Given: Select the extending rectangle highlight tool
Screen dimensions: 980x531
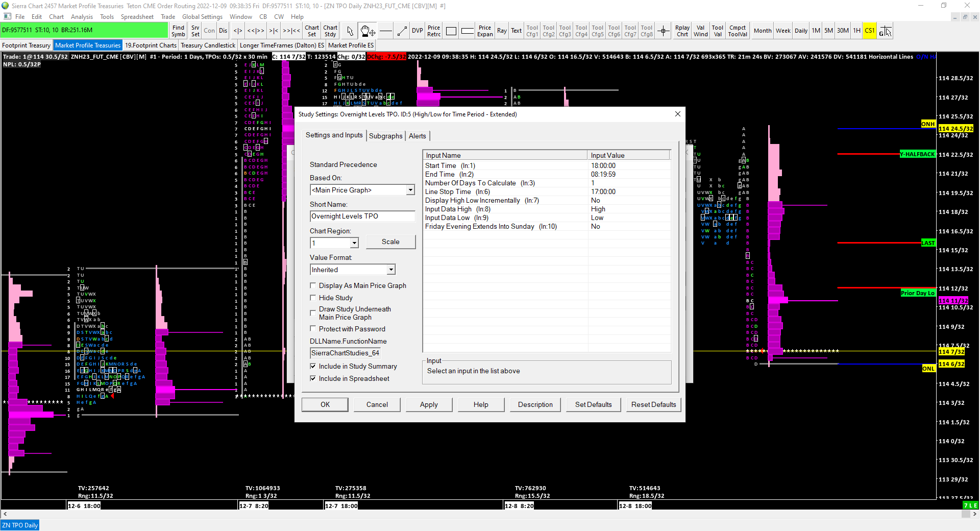Looking at the screenshot, I should click(467, 31).
